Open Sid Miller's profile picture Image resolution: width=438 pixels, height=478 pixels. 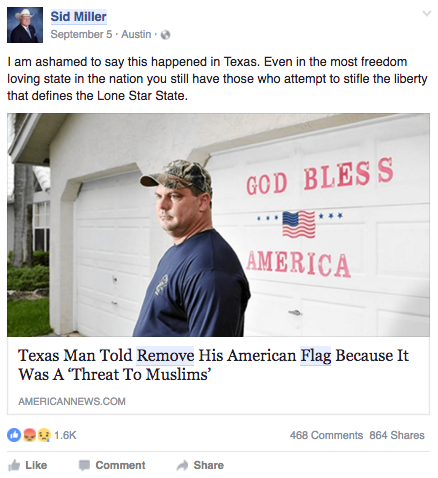coord(25,25)
